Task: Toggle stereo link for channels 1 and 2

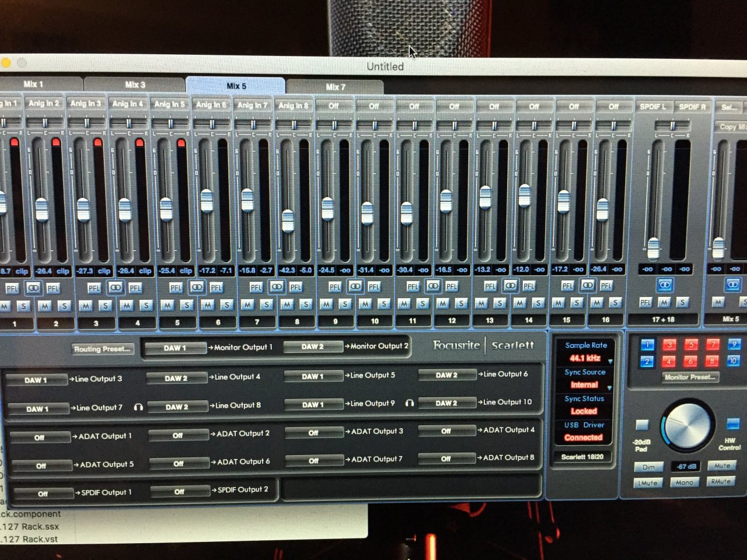Action: point(34,287)
